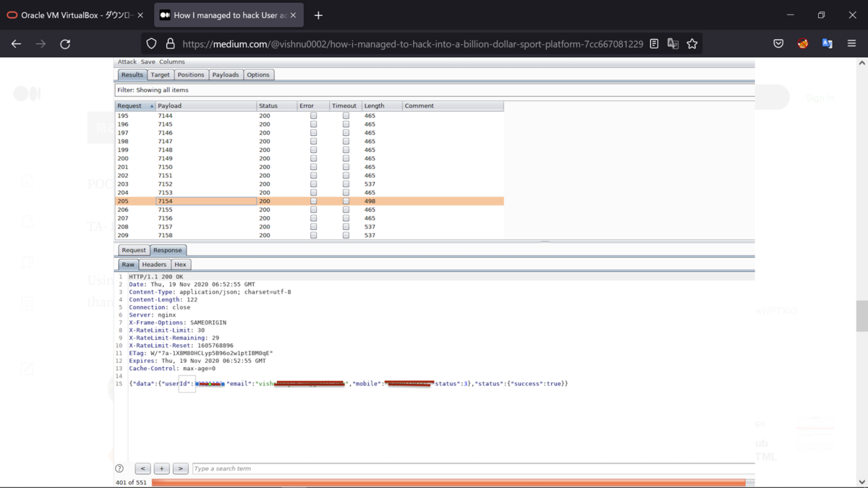This screenshot has width=868, height=488.
Task: Click the padlock site info icon
Action: 170,44
